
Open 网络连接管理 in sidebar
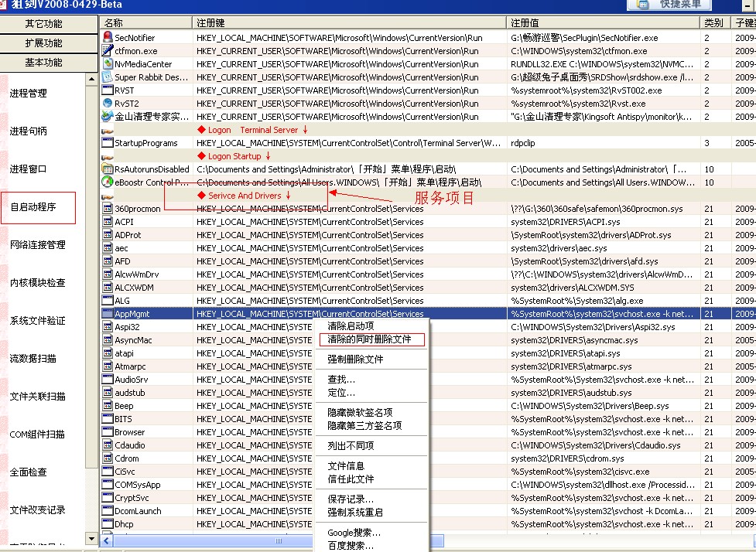pyautogui.click(x=38, y=245)
